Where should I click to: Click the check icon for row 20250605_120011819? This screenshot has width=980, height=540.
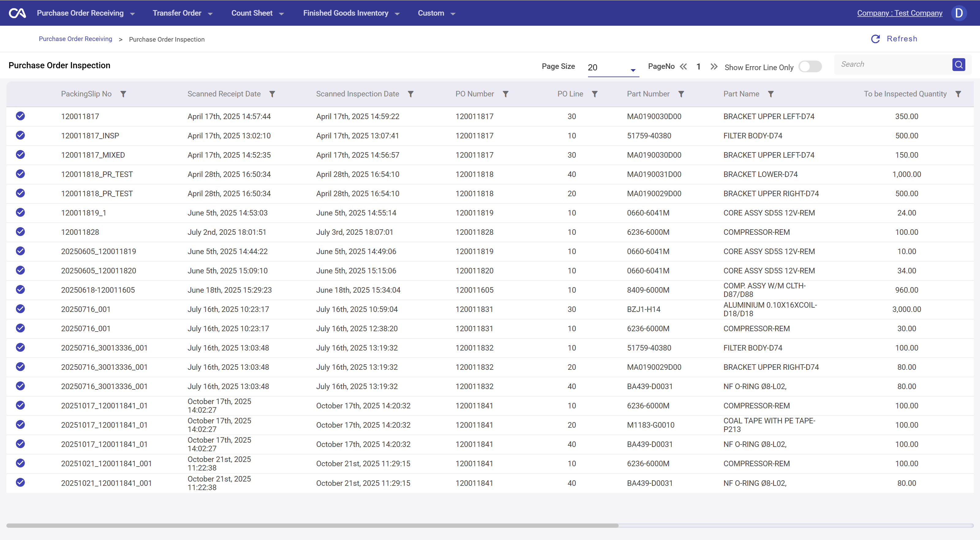pos(21,251)
